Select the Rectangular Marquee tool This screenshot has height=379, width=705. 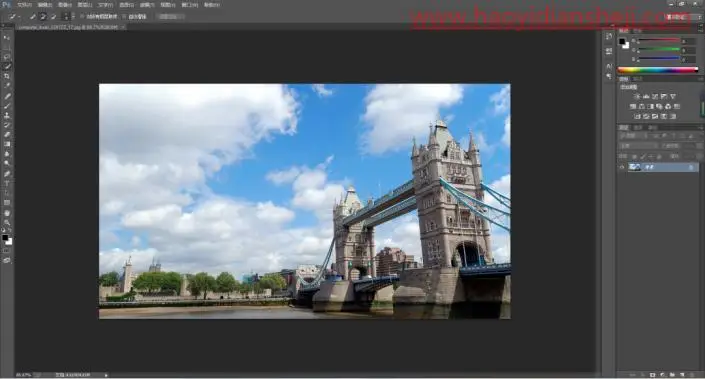[7, 47]
